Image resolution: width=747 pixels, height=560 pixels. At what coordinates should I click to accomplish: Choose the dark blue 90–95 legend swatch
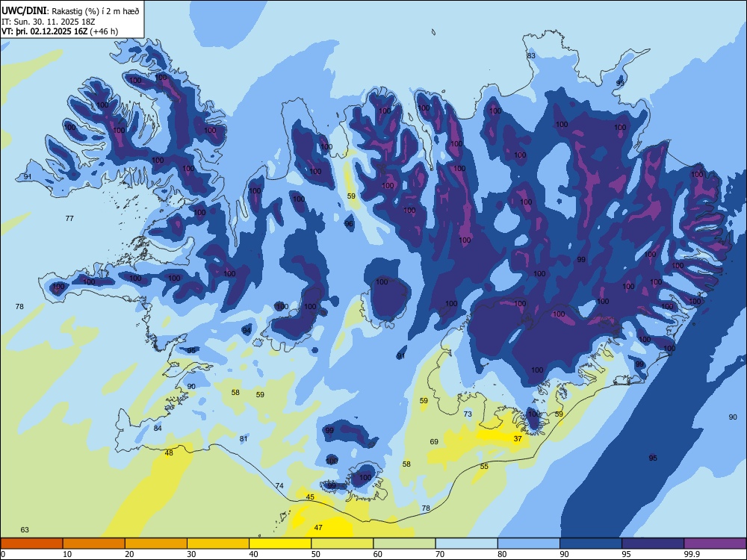[x=591, y=544]
